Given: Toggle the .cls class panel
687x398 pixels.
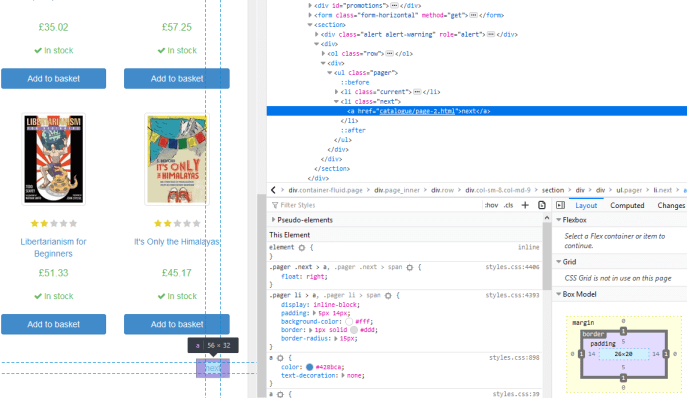Looking at the screenshot, I should 508,205.
